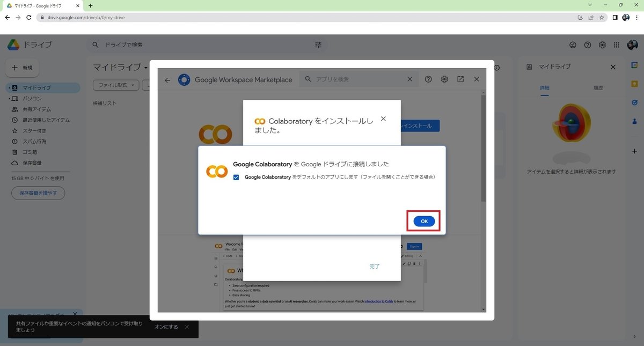Image resolution: width=644 pixels, height=346 pixels.
Task: Open ゴミ箱 in the sidebar
Action: 42,152
